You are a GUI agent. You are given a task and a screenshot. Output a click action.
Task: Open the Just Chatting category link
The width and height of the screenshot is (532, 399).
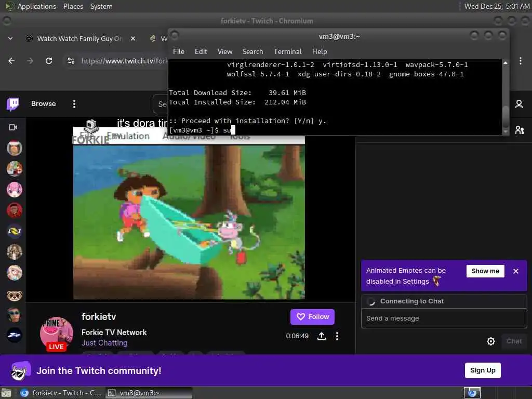(104, 343)
